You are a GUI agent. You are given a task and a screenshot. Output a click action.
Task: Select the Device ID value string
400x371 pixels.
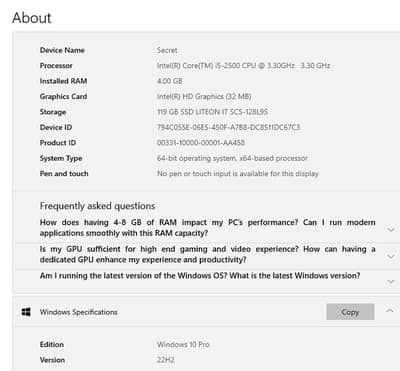tap(228, 127)
